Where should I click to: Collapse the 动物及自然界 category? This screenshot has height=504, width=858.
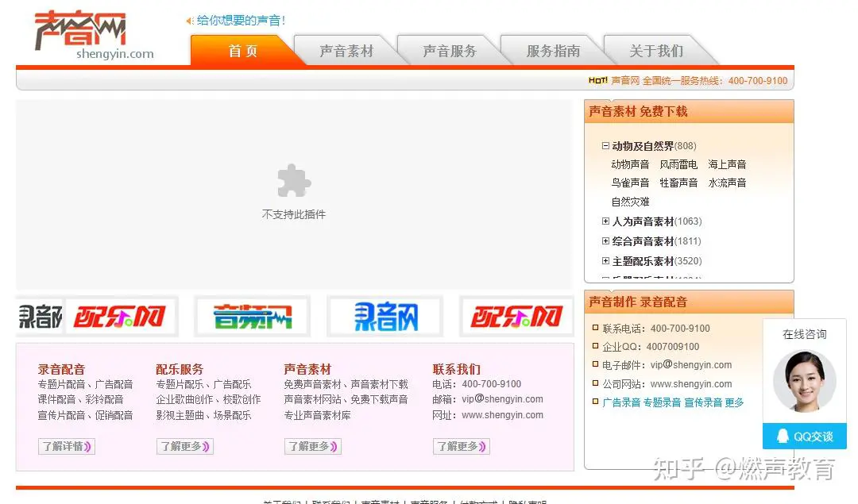[x=605, y=146]
